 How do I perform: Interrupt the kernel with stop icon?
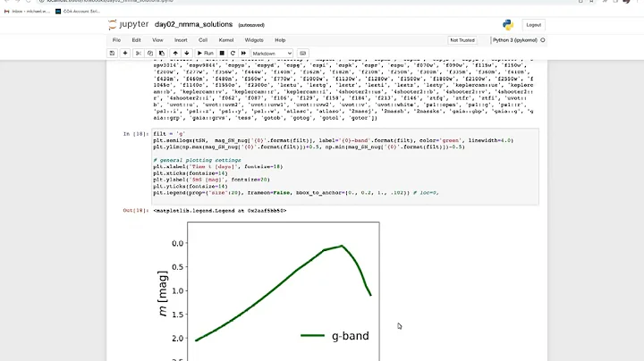[222, 54]
